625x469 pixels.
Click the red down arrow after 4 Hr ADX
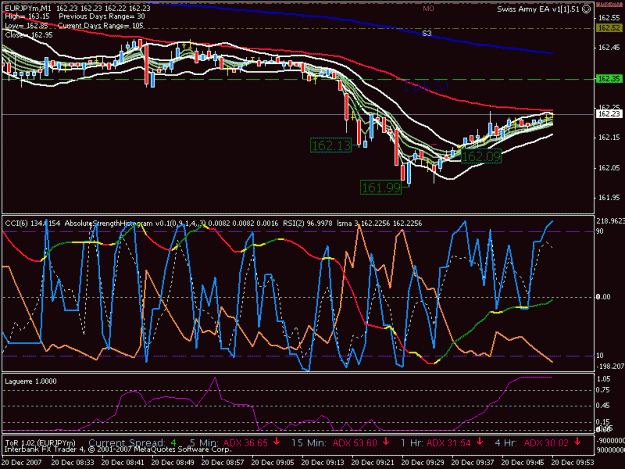click(x=577, y=442)
